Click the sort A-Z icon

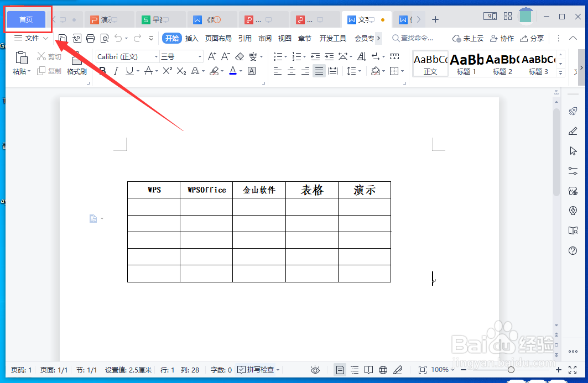(362, 56)
